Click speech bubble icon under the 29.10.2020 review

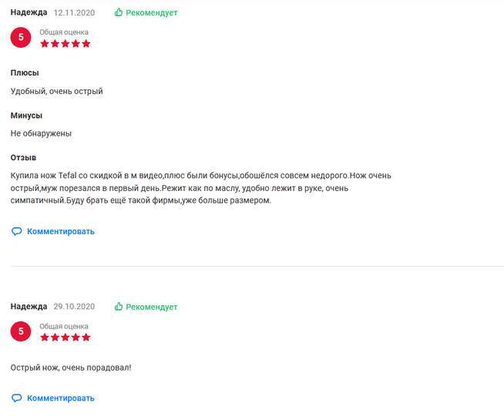click(x=16, y=398)
